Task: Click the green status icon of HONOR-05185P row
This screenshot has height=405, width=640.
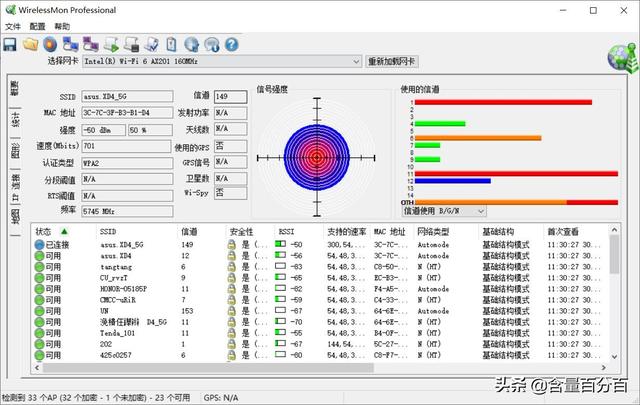Action: [39, 289]
